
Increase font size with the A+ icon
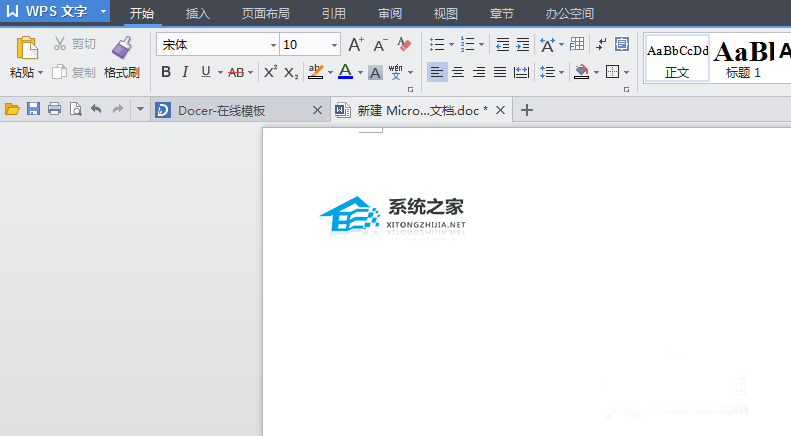356,45
